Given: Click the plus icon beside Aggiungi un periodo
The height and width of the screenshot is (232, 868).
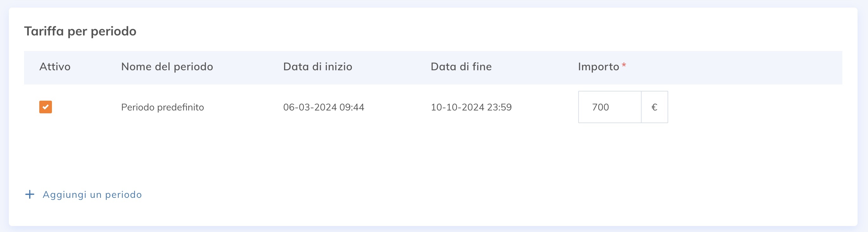Looking at the screenshot, I should tap(30, 194).
